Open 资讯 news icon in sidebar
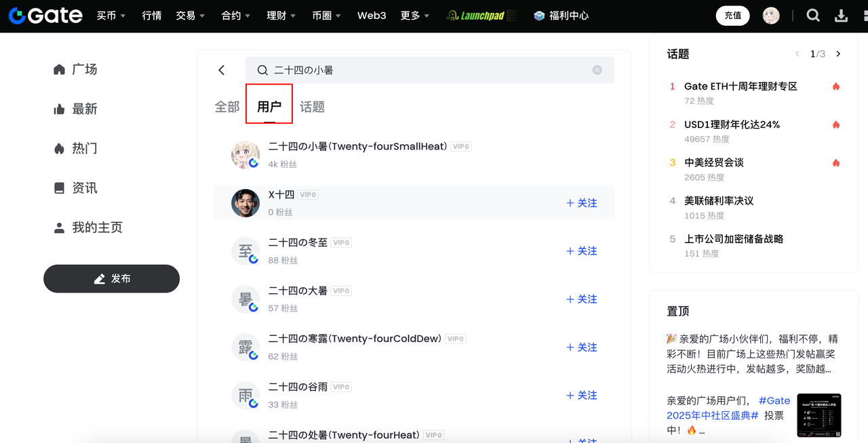Viewport: 868px width, 443px height. [60, 188]
